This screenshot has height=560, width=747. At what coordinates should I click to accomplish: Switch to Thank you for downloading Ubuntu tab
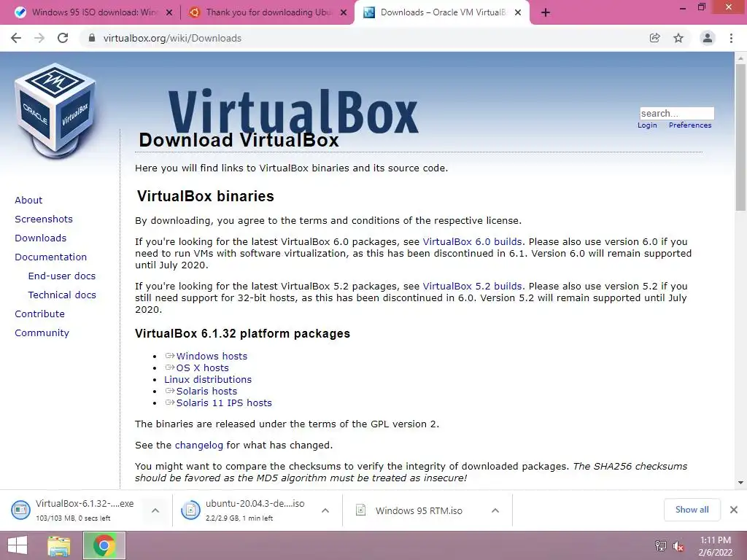point(267,12)
